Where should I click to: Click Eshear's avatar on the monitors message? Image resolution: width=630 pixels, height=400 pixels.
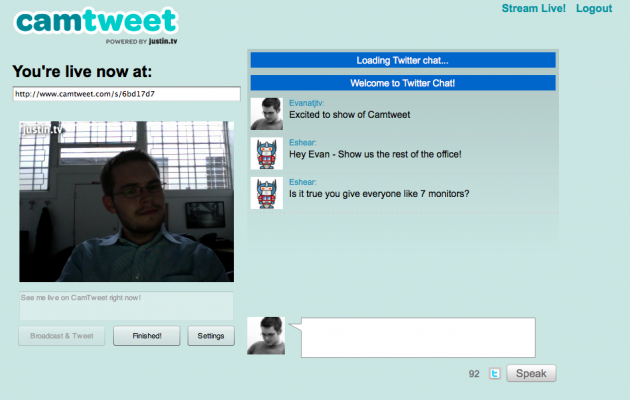[x=267, y=193]
